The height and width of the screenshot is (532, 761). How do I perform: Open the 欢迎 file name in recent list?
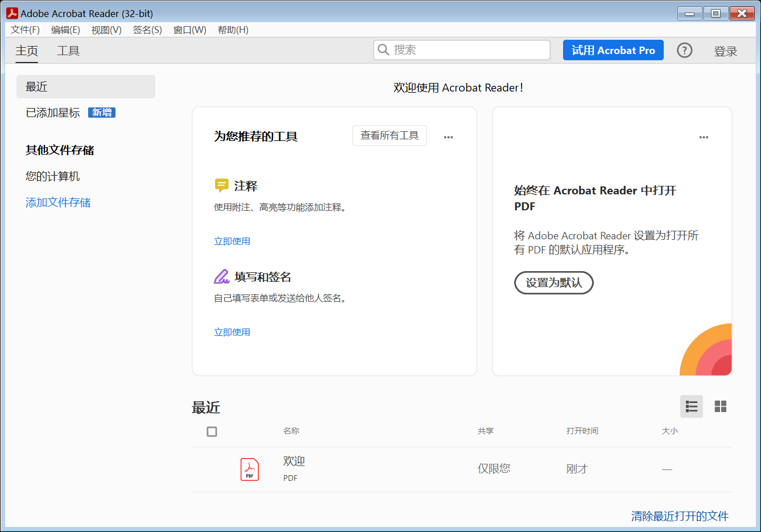point(294,461)
